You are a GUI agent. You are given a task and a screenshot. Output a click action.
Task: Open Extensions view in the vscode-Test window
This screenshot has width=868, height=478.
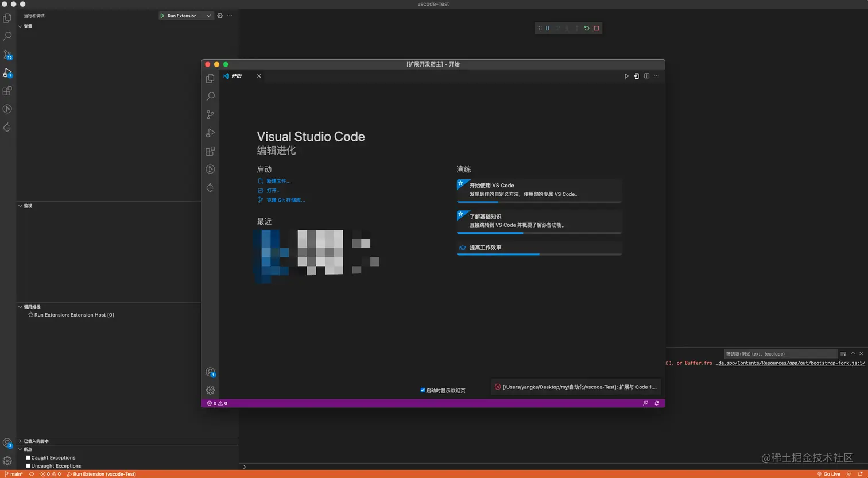[7, 91]
